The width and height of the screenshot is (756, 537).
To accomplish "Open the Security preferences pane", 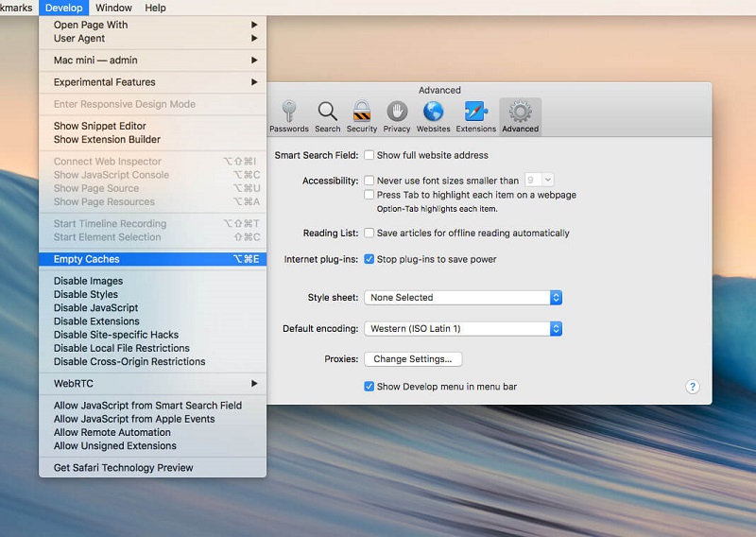I will point(362,116).
